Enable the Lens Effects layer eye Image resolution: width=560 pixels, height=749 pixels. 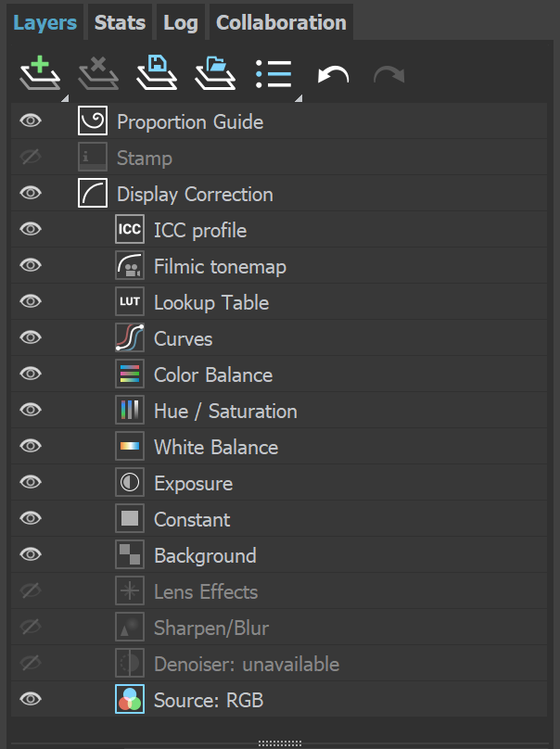pyautogui.click(x=31, y=590)
